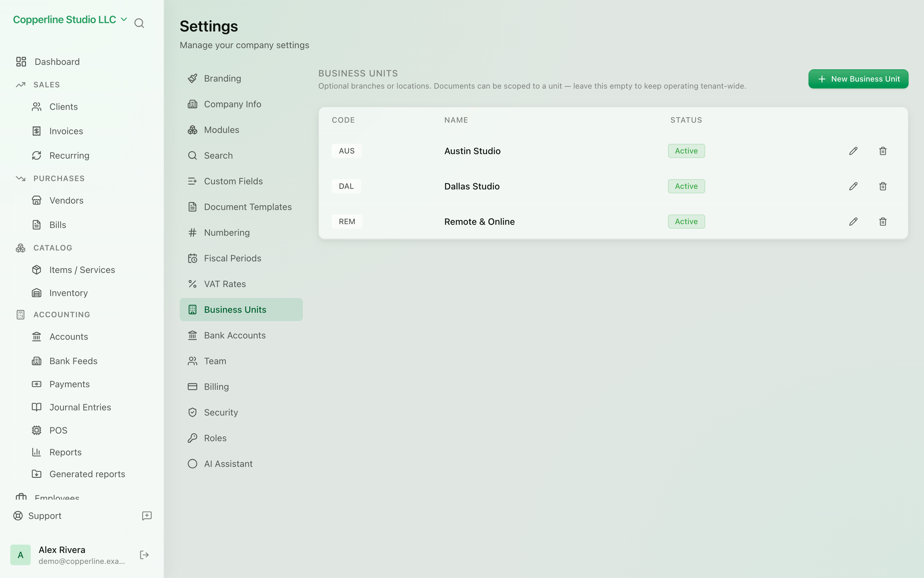Screen dimensions: 924x578
Task: Open the sidebar search icon
Action: (139, 23)
